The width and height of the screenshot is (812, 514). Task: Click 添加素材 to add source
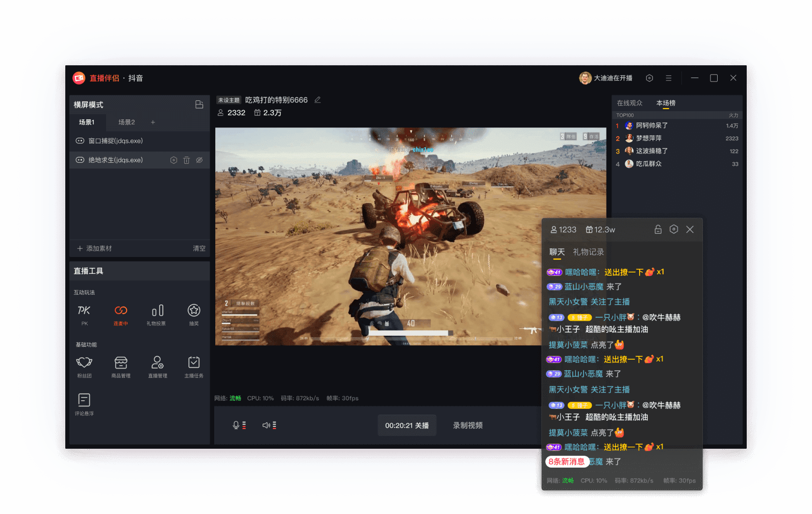(x=94, y=248)
